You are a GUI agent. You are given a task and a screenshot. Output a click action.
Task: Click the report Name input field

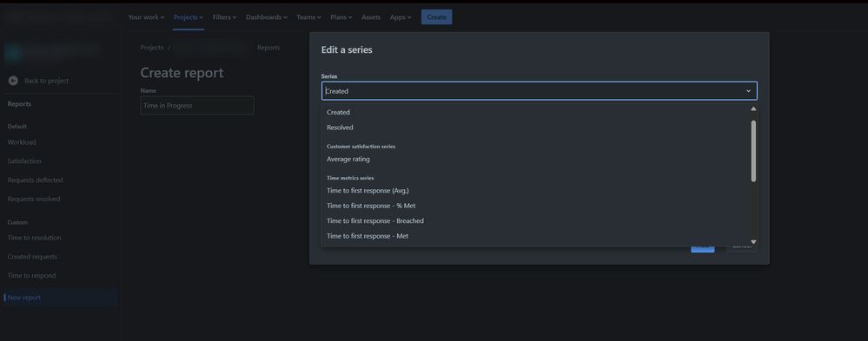197,106
